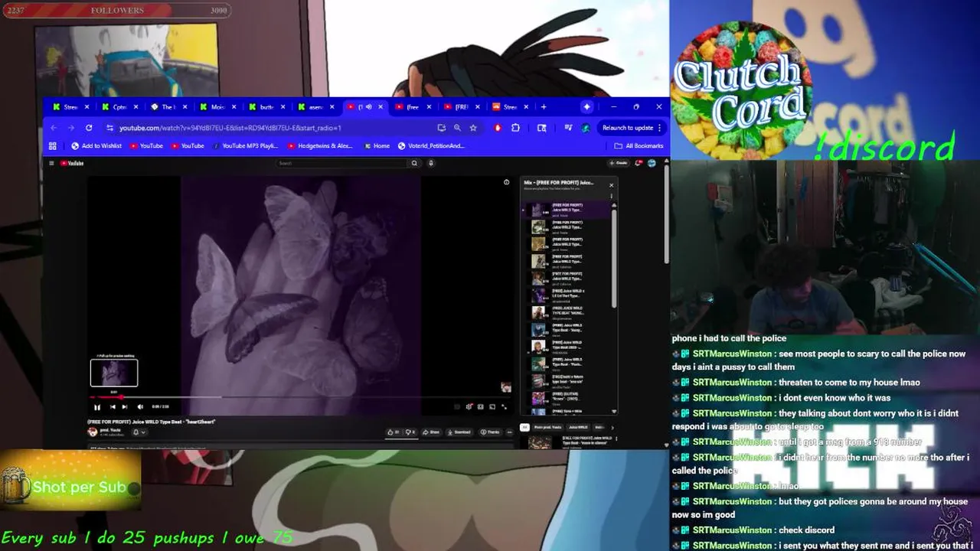Click Relaunch to update button
Viewport: 980px width, 551px height.
point(632,128)
